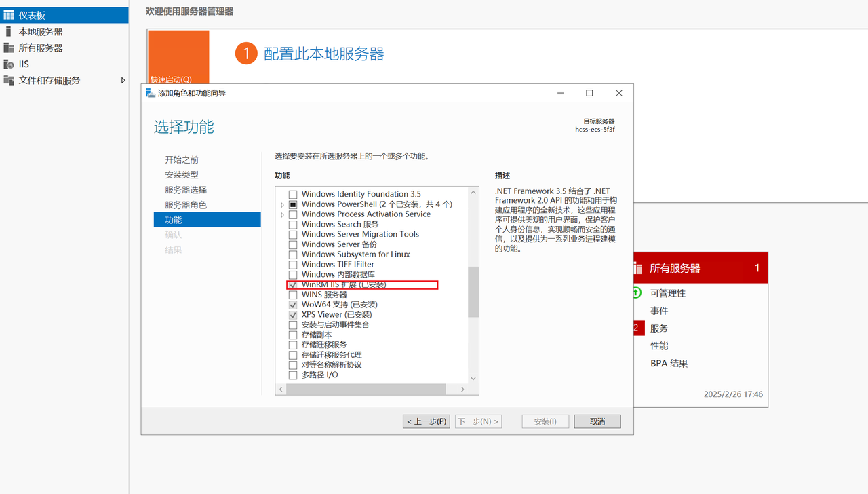Click the XPS Viewer checkbox
This screenshot has height=494, width=868.
point(293,315)
